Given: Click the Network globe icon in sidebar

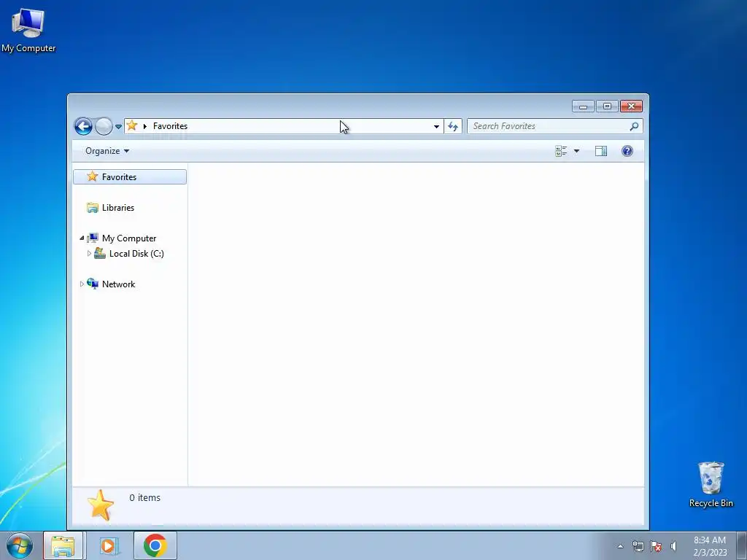Looking at the screenshot, I should [93, 284].
